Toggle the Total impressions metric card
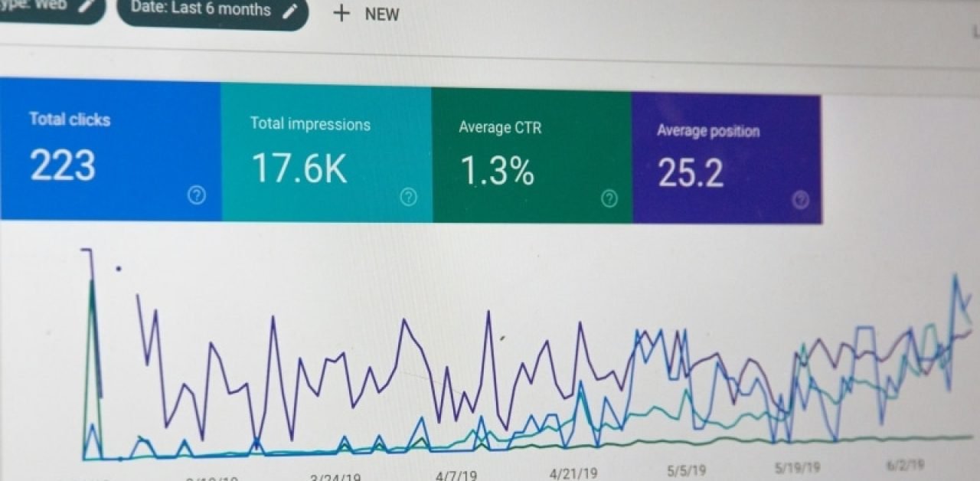The image size is (980, 481). tap(325, 153)
